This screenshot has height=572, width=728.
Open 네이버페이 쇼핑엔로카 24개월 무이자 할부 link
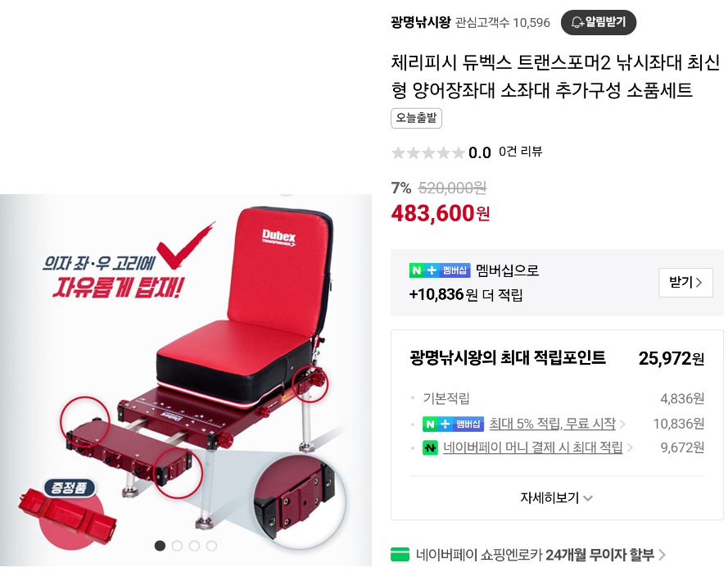point(535,554)
